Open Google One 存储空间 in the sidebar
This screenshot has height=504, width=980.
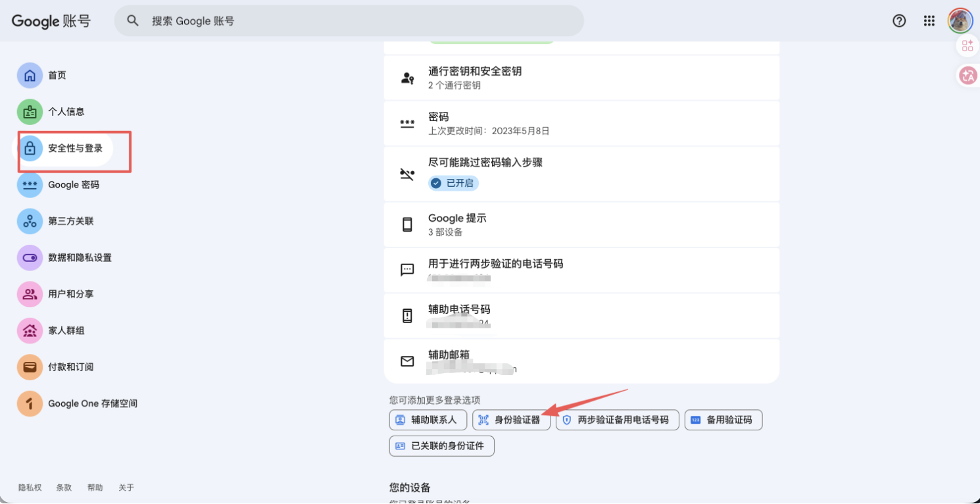click(x=79, y=403)
